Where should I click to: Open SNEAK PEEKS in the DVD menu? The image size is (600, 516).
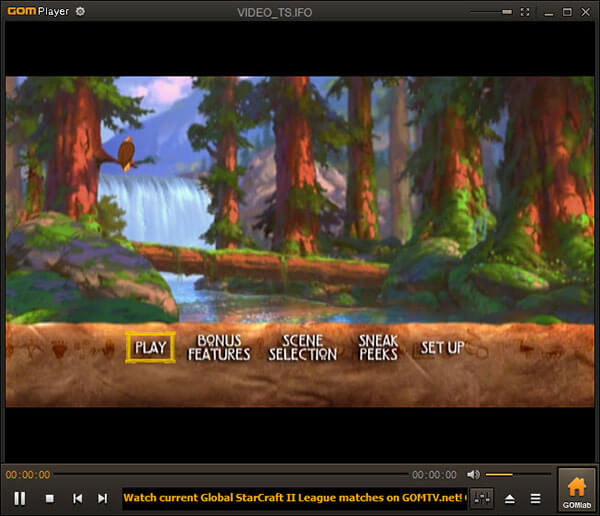click(x=378, y=347)
